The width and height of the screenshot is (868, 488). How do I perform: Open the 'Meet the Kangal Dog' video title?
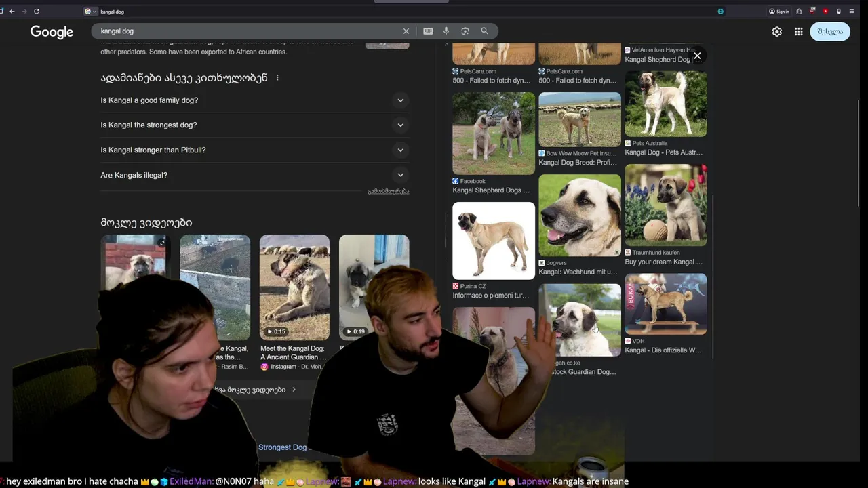(x=294, y=353)
